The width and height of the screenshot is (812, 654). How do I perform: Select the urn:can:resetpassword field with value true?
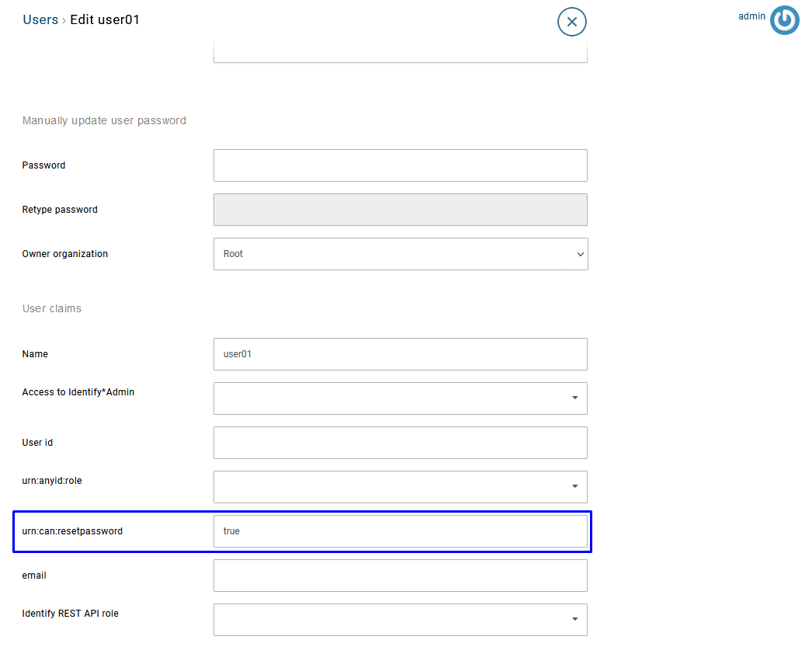tap(400, 531)
